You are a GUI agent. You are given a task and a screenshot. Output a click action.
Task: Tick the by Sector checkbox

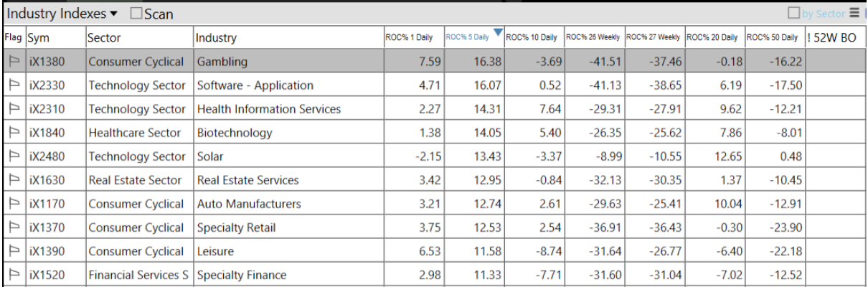(x=794, y=13)
